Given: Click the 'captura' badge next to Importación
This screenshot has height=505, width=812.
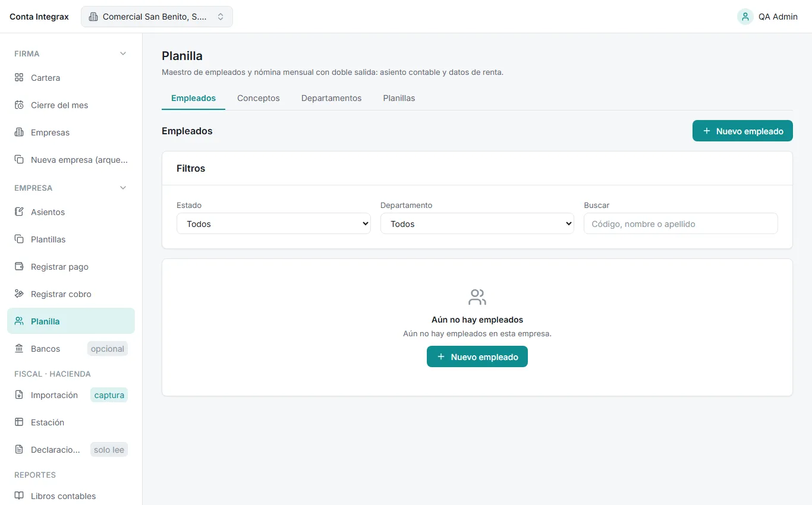Looking at the screenshot, I should [x=109, y=395].
